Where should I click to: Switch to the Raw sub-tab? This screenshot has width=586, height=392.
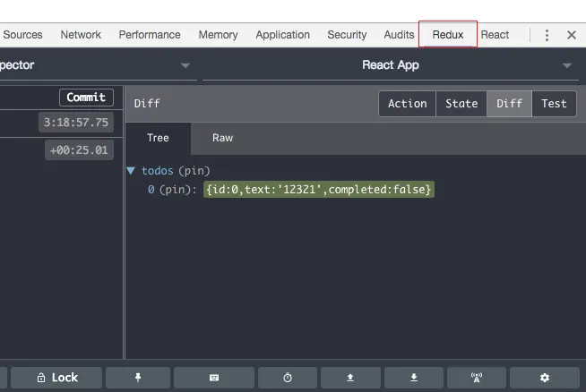223,138
